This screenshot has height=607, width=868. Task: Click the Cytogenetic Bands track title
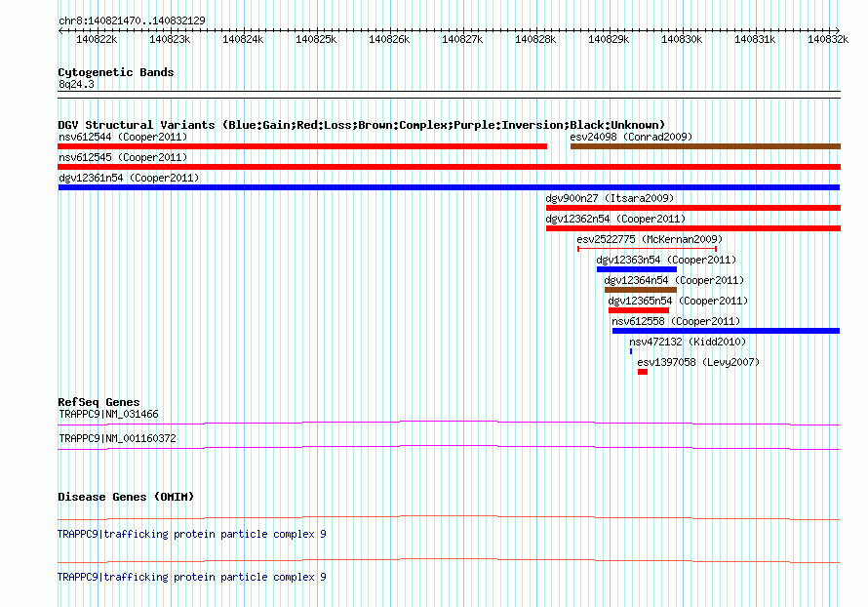(116, 72)
